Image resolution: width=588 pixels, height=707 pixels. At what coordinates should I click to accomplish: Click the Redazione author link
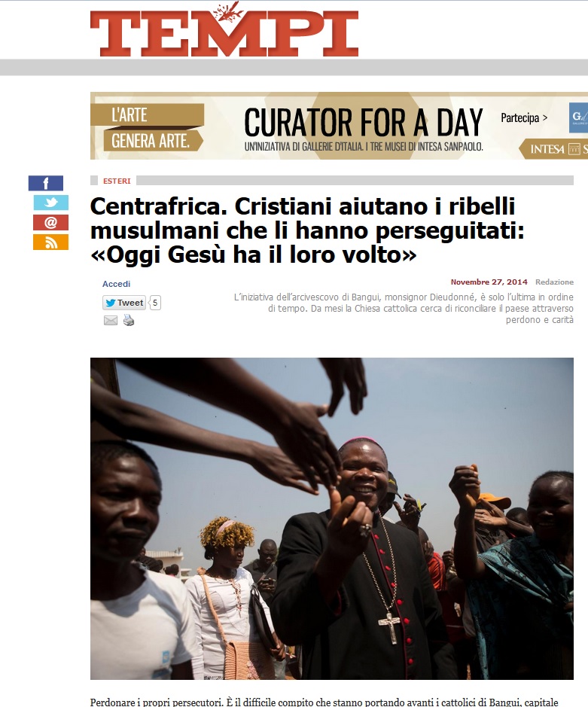click(x=554, y=282)
